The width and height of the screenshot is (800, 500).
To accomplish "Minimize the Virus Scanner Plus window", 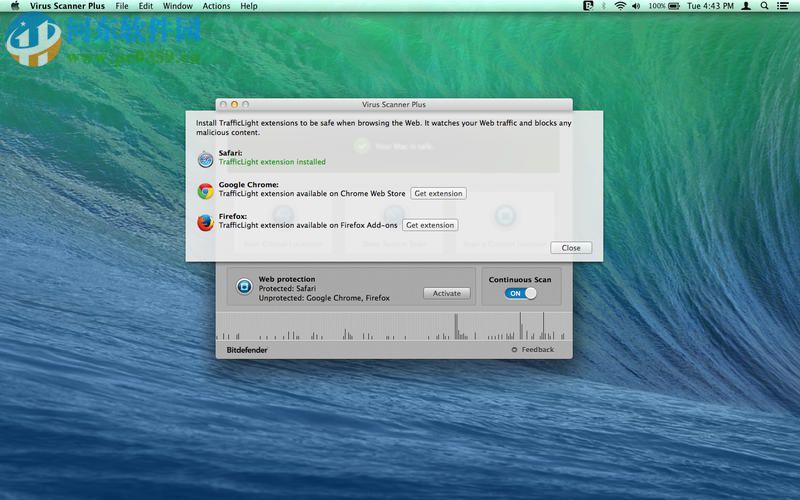I will (234, 104).
